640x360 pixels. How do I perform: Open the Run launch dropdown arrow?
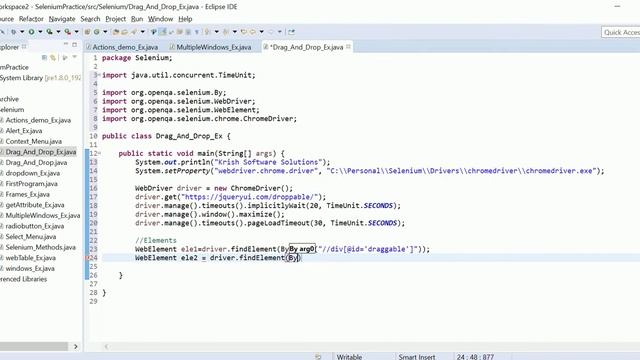click(40, 31)
